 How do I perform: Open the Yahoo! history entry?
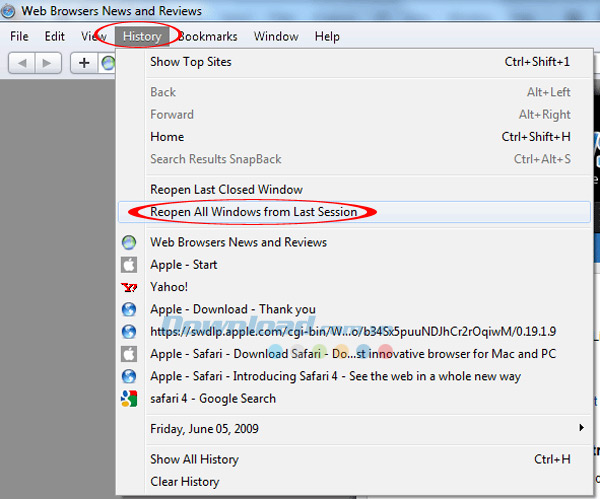[x=354, y=287]
